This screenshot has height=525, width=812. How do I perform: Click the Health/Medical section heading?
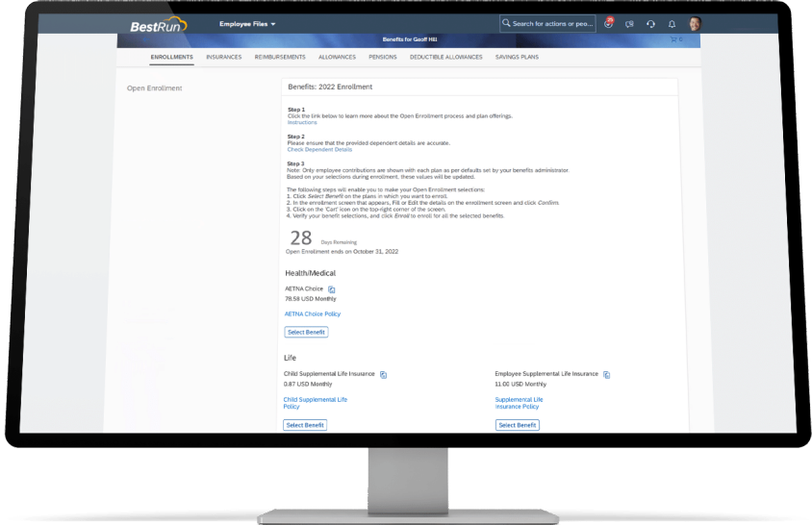click(310, 273)
